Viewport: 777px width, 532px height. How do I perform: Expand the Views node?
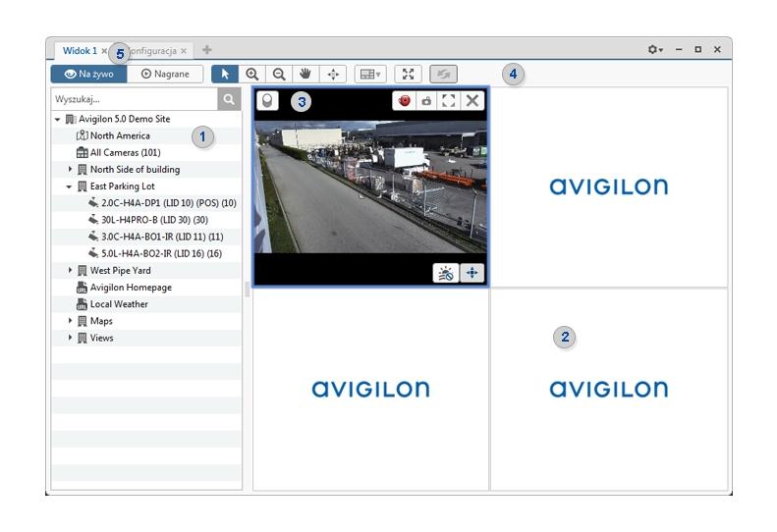[70, 338]
